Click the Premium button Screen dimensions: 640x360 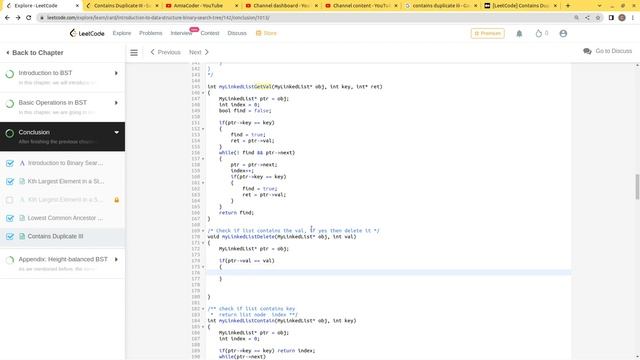(487, 33)
